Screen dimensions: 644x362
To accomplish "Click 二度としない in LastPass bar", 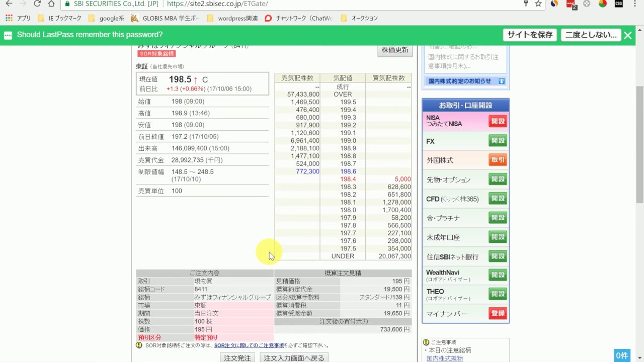I will 591,35.
